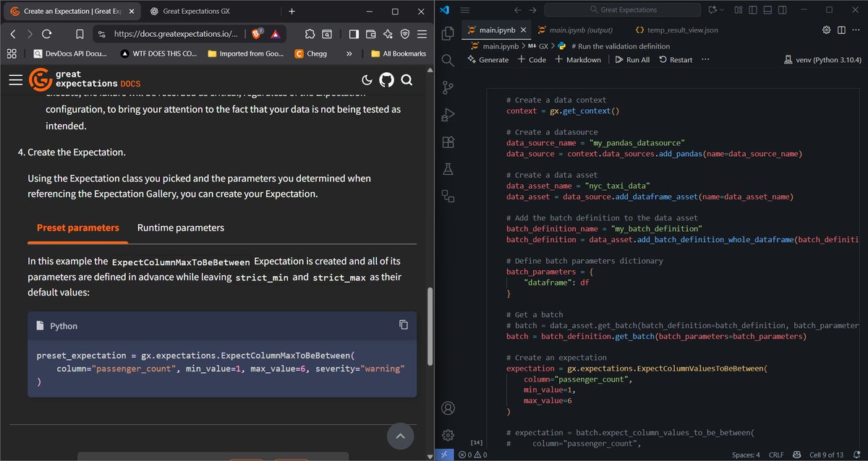Split the VS Code editor to the right
The height and width of the screenshot is (461, 868).
841,30
